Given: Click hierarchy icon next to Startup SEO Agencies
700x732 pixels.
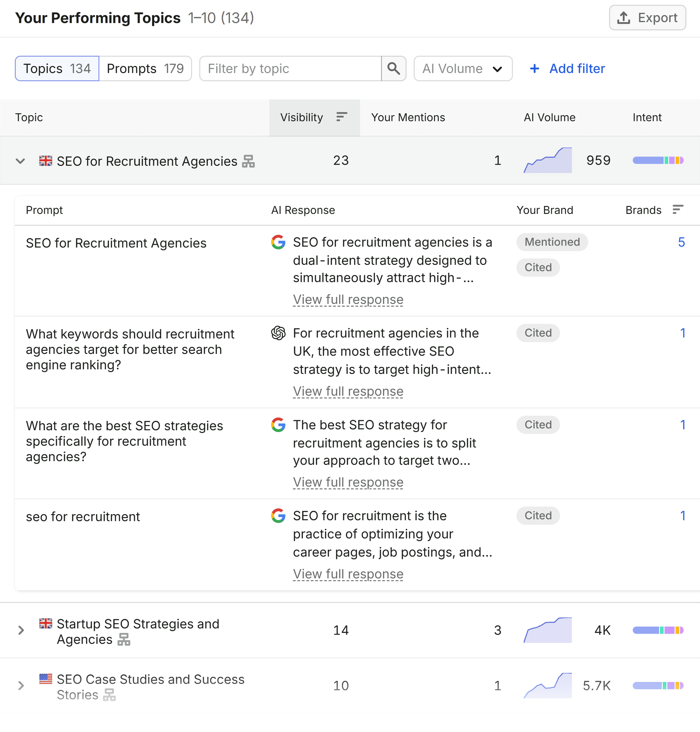Looking at the screenshot, I should [124, 639].
